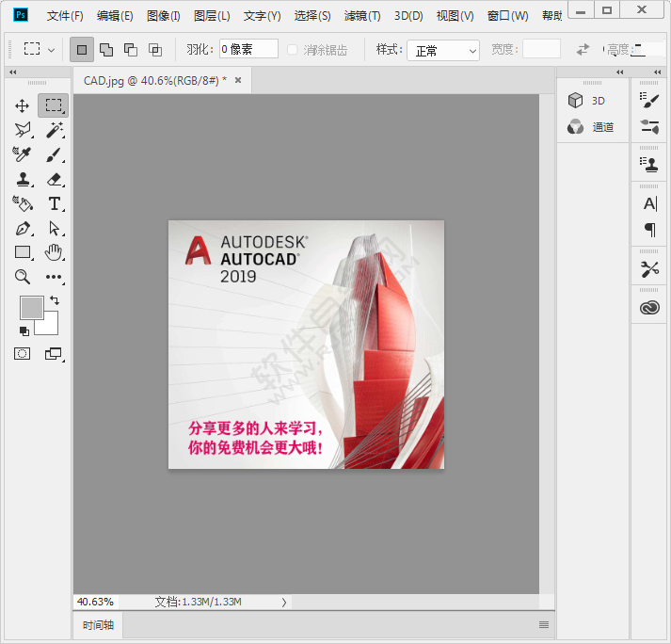Select the Rectangular Marquee tool in toolbox
Viewport: 671px width, 644px height.
54,105
